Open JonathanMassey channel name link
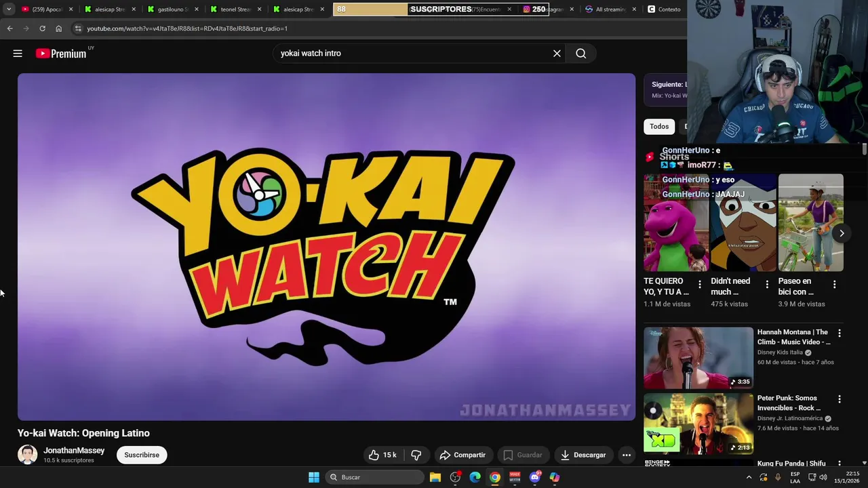Image resolution: width=868 pixels, height=488 pixels. 74,451
